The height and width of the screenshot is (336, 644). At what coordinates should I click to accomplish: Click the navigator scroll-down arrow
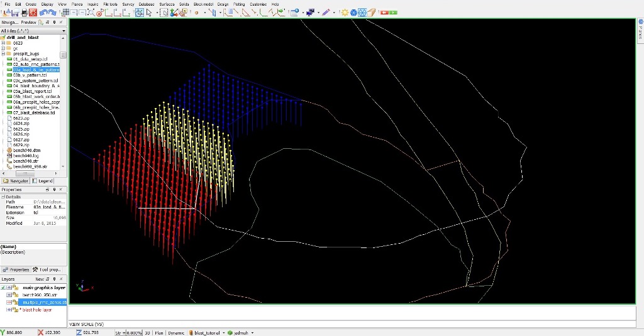click(63, 166)
